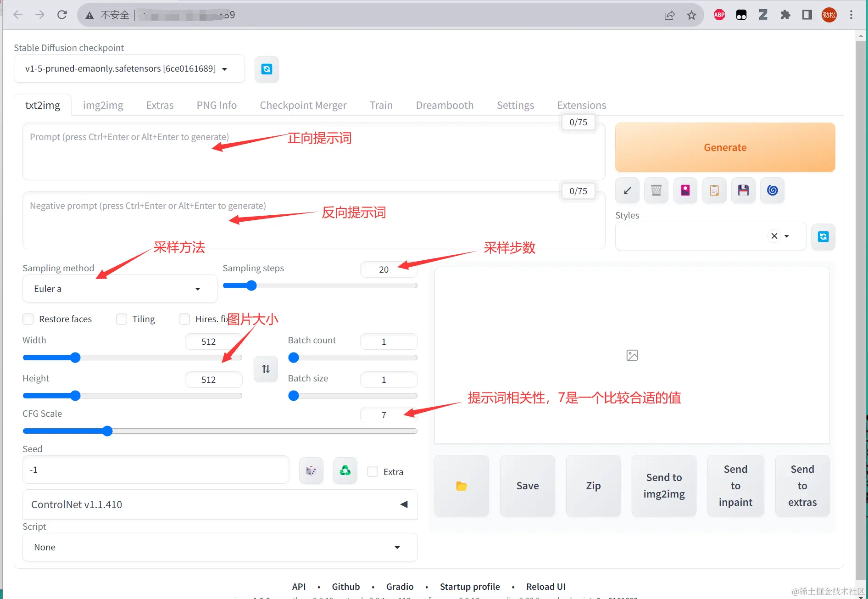Open the Styles dropdown arrow
Screen dimensions: 868x599
787,236
